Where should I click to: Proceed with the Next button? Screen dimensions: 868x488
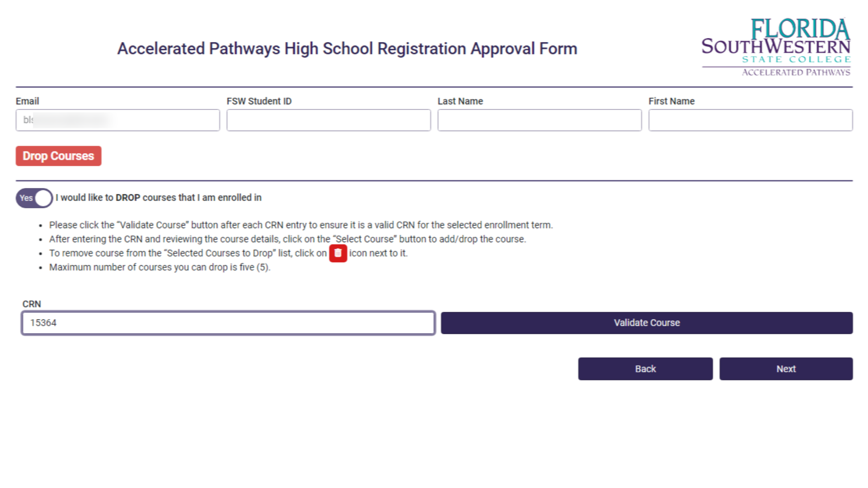(786, 369)
